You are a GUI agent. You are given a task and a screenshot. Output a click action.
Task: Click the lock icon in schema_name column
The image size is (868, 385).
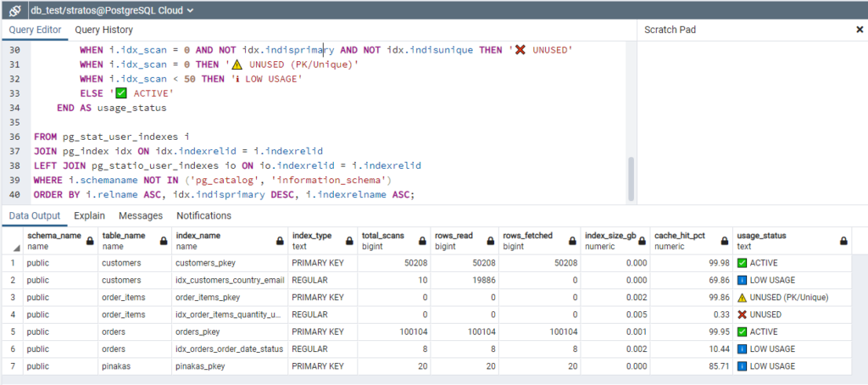[90, 241]
